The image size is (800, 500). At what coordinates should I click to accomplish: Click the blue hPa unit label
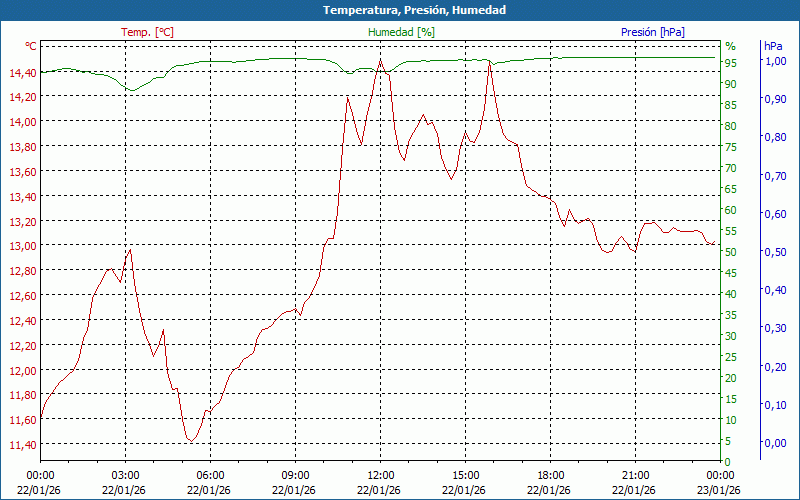pos(773,46)
